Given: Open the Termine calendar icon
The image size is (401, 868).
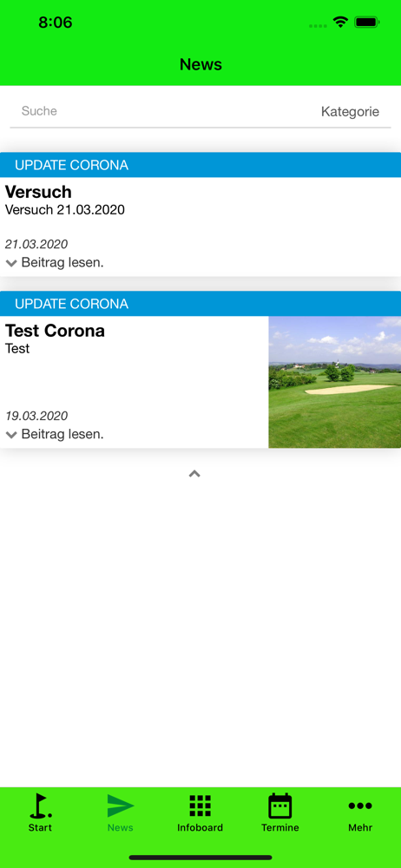Looking at the screenshot, I should point(279,806).
